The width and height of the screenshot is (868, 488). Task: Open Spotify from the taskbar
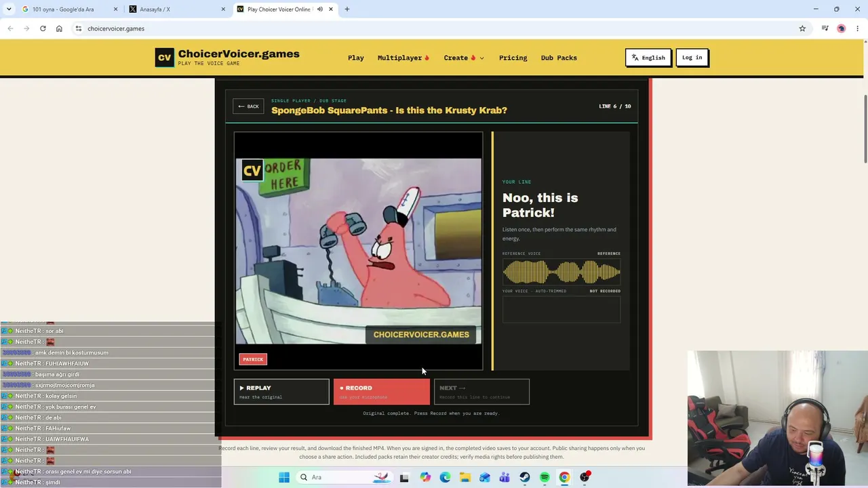click(545, 477)
